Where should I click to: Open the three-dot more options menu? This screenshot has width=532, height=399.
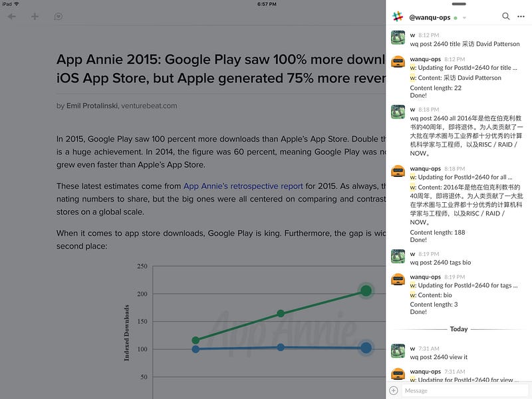[521, 16]
